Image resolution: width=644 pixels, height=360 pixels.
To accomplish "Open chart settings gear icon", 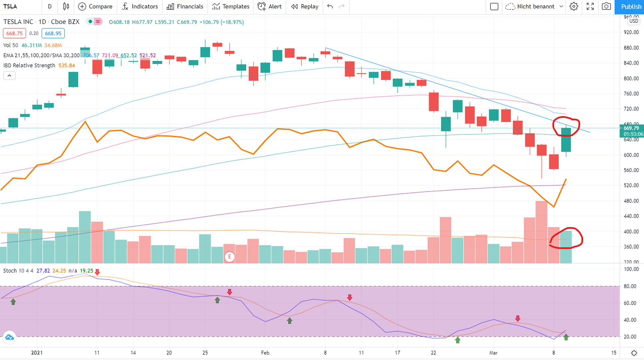I will 573,6.
